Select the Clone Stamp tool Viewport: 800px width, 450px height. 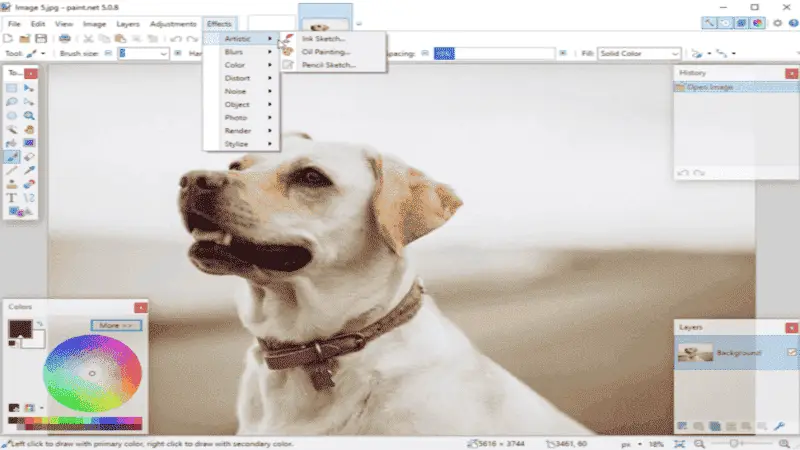(x=11, y=184)
